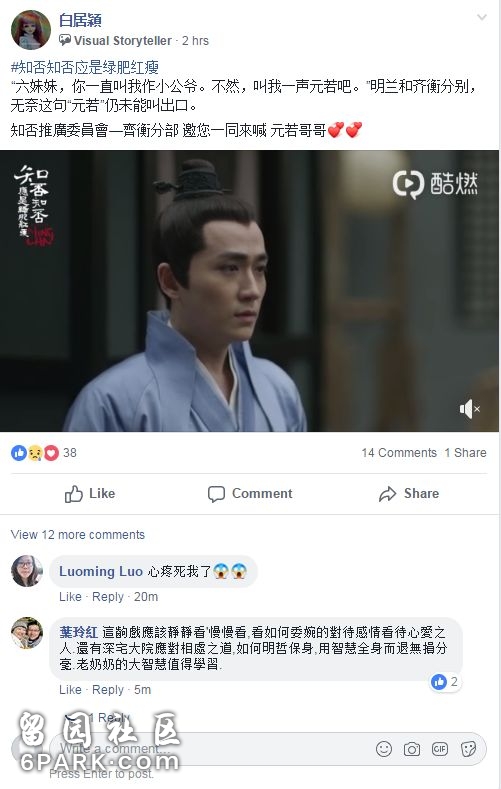The height and width of the screenshot is (789, 501).
Task: Open the emoji picker in the comment box
Action: [384, 749]
